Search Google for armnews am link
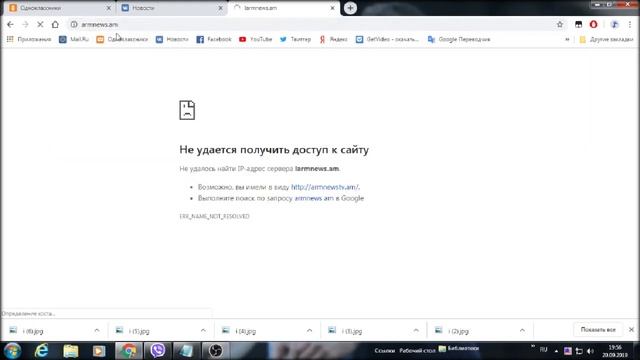This screenshot has width=640, height=360. pyautogui.click(x=314, y=198)
